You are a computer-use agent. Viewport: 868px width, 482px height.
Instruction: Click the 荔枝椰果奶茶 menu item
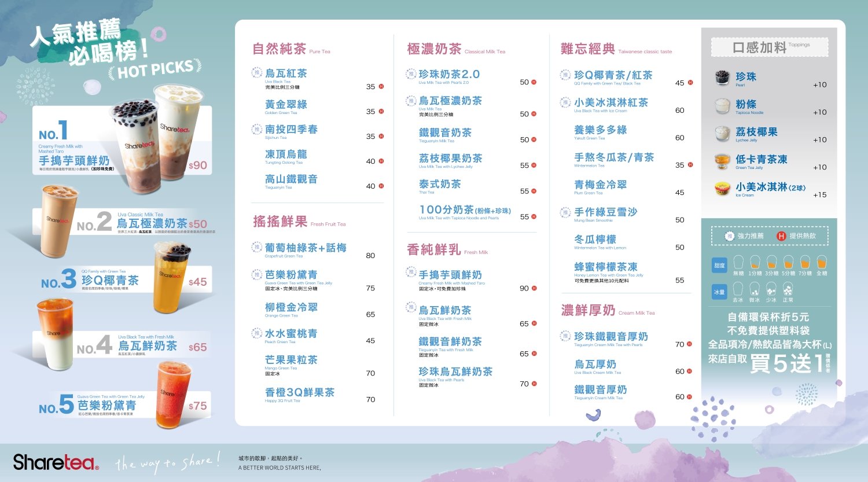coord(450,161)
